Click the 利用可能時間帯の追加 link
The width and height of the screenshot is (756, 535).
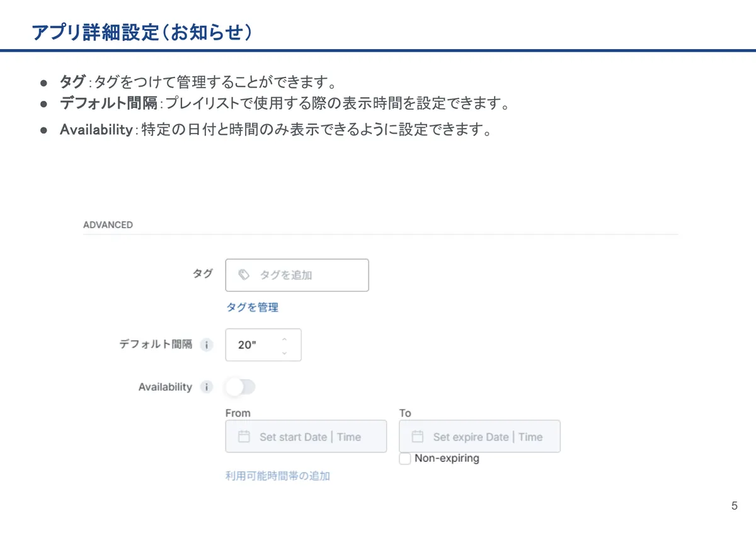278,476
